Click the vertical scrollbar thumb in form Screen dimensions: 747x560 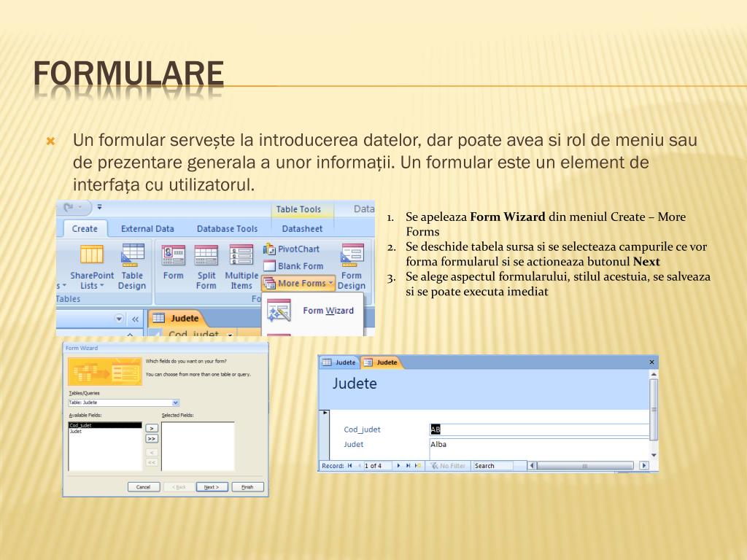pyautogui.click(x=654, y=410)
